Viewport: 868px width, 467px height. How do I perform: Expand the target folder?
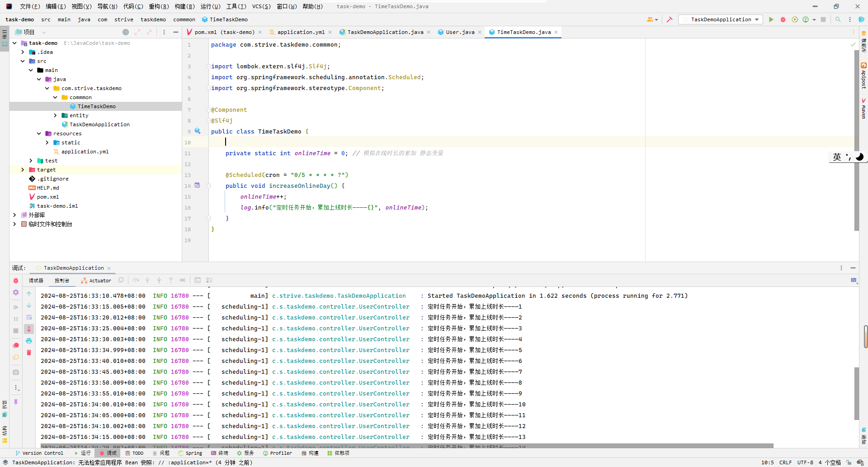pyautogui.click(x=23, y=170)
